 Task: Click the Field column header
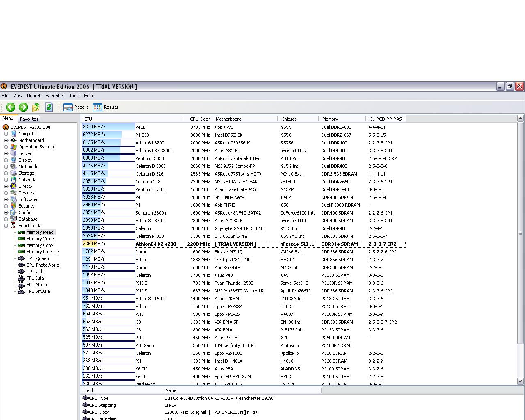[121, 390]
